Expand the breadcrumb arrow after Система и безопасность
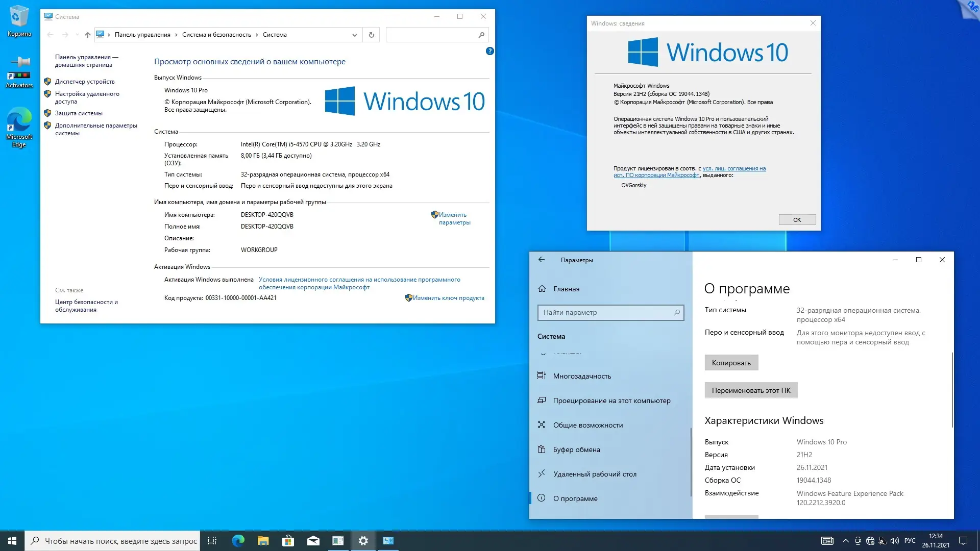Screen dimensions: 980x551 (256, 35)
